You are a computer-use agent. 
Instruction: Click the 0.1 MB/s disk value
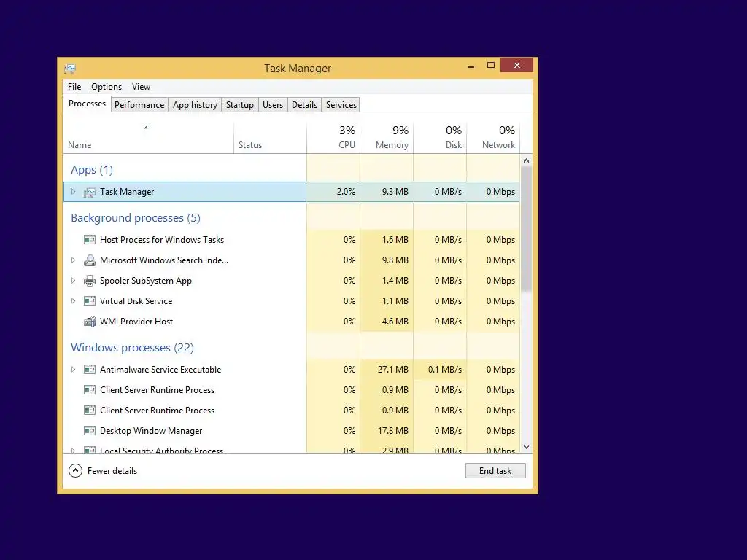(x=444, y=369)
